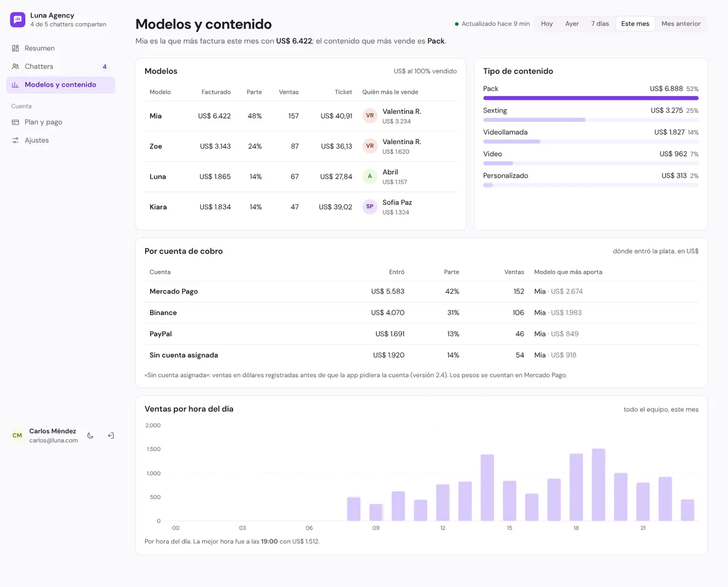Click the SP avatar for Sofía Paz
Screen dimensions: 728x587
(x=370, y=206)
